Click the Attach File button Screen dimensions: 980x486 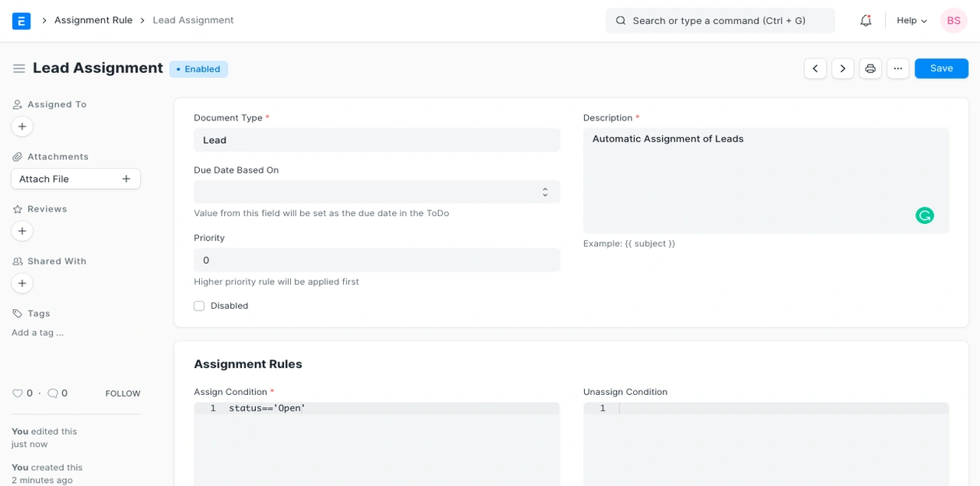click(75, 179)
